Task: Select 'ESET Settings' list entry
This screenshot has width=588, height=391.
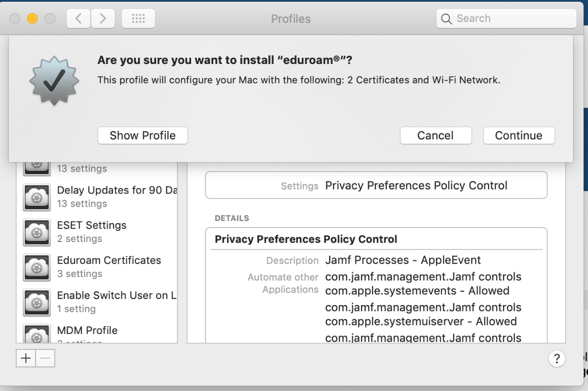Action: [x=97, y=232]
